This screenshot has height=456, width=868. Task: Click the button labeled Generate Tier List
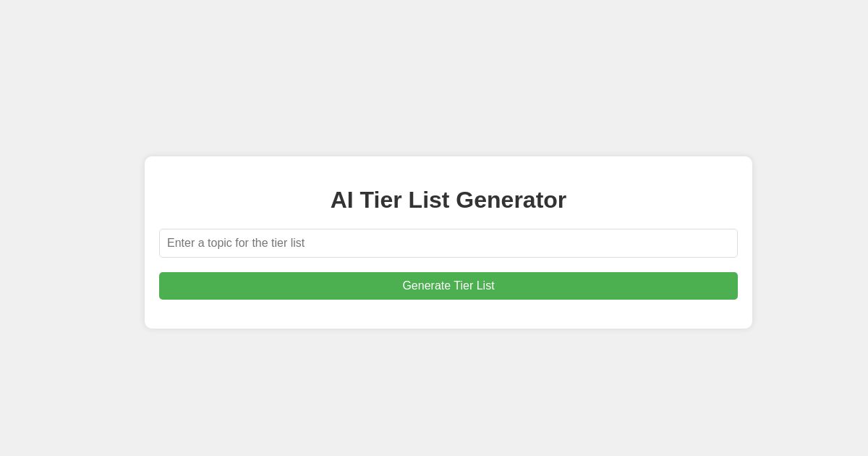pos(448,286)
